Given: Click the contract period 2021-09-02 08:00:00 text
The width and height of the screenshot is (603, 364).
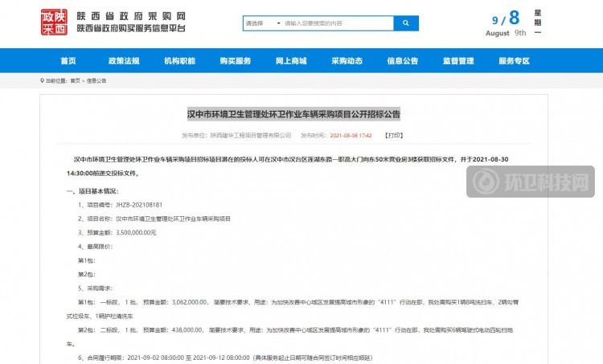Looking at the screenshot, I should [155, 358].
